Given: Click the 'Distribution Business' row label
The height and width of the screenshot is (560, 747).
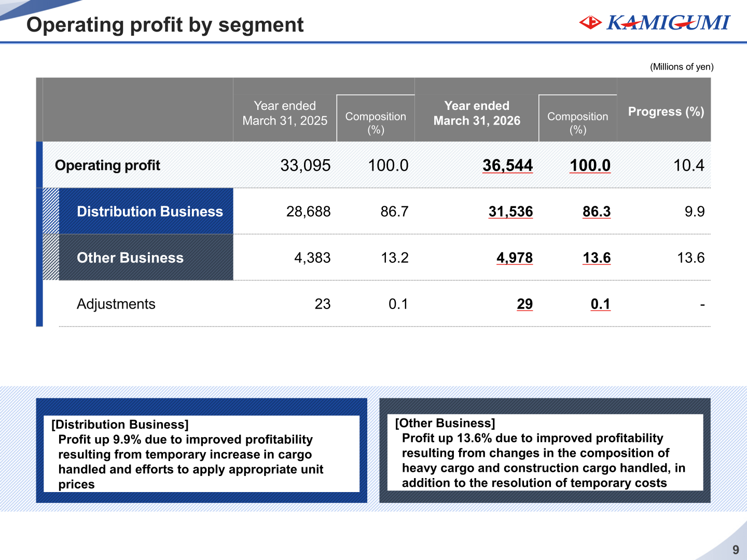Looking at the screenshot, I should click(150, 212).
